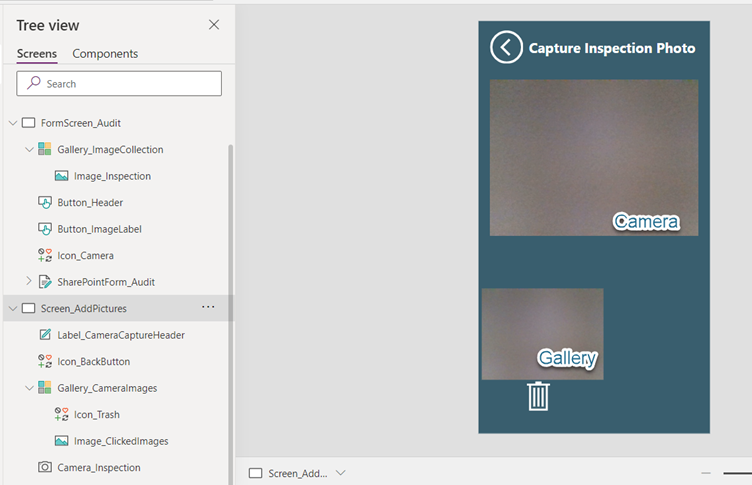
Task: Select the FormScreen_Audit screen icon
Action: [29, 123]
